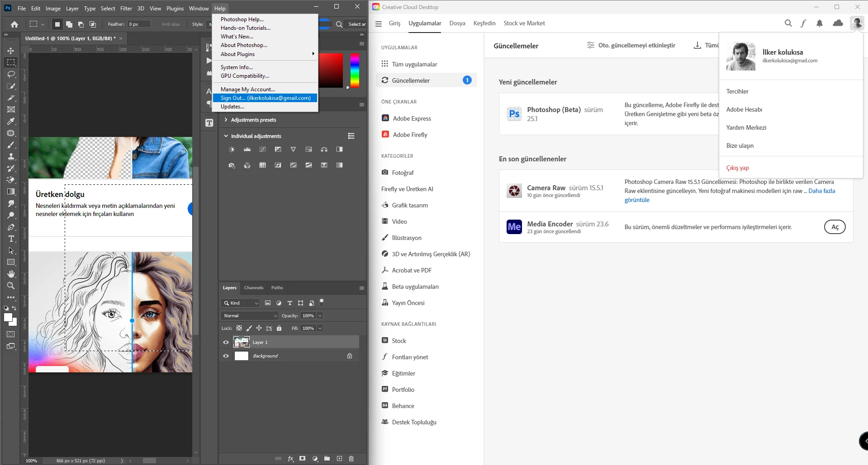Select the Gradient tool
The width and height of the screenshot is (868, 465).
pos(11,192)
